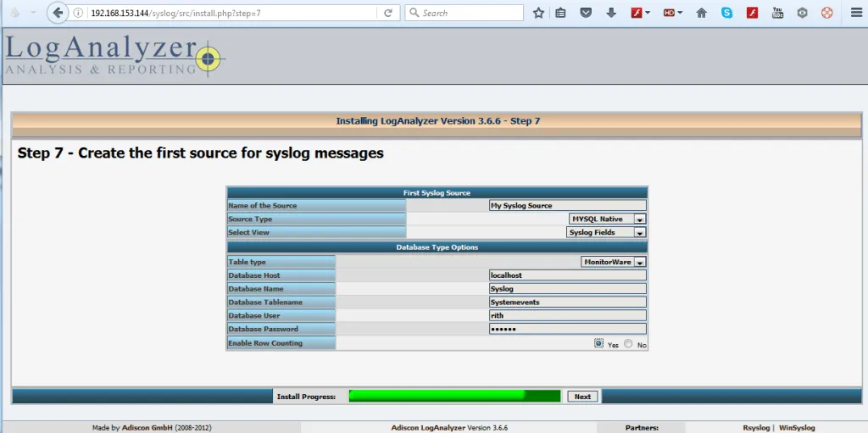Click the browser Search box
Screen dimensions: 868x433
[x=464, y=13]
